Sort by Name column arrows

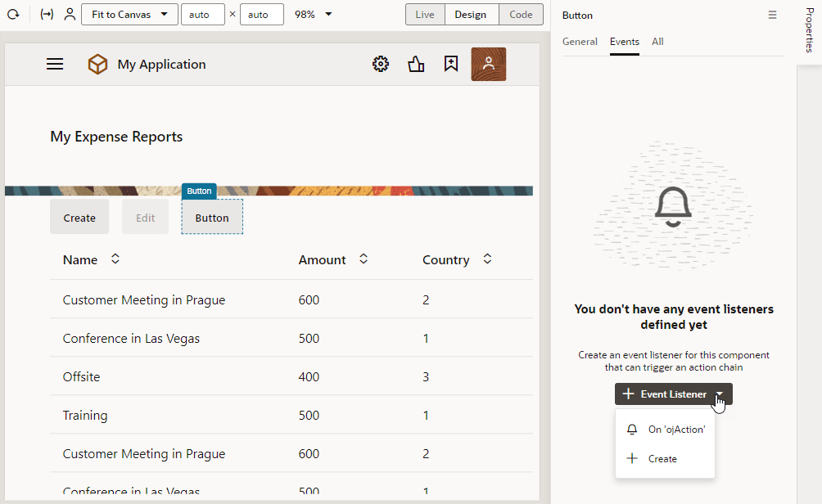[115, 259]
